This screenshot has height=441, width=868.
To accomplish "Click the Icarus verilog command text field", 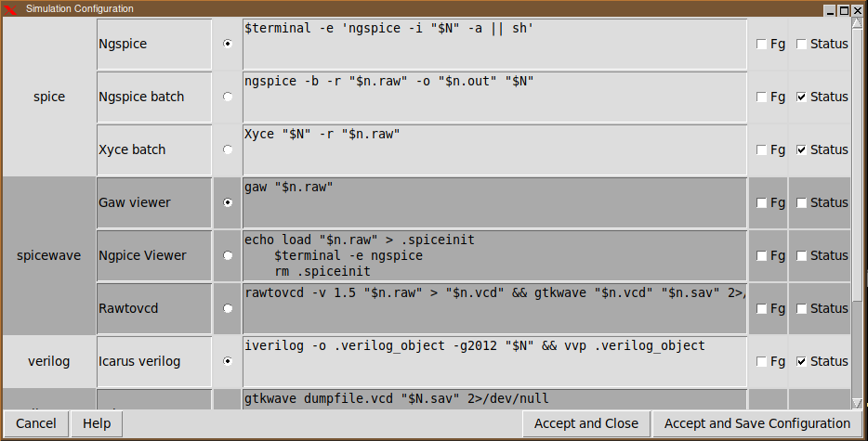I will point(494,361).
